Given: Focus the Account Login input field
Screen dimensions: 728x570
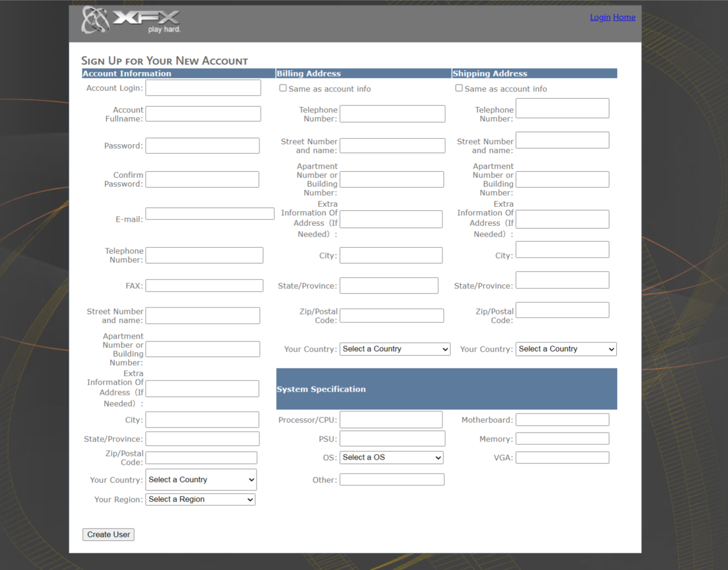Looking at the screenshot, I should click(203, 88).
